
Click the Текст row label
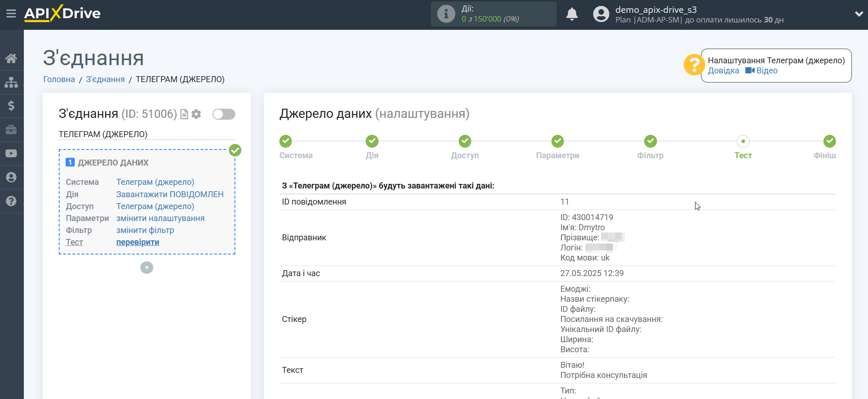293,370
